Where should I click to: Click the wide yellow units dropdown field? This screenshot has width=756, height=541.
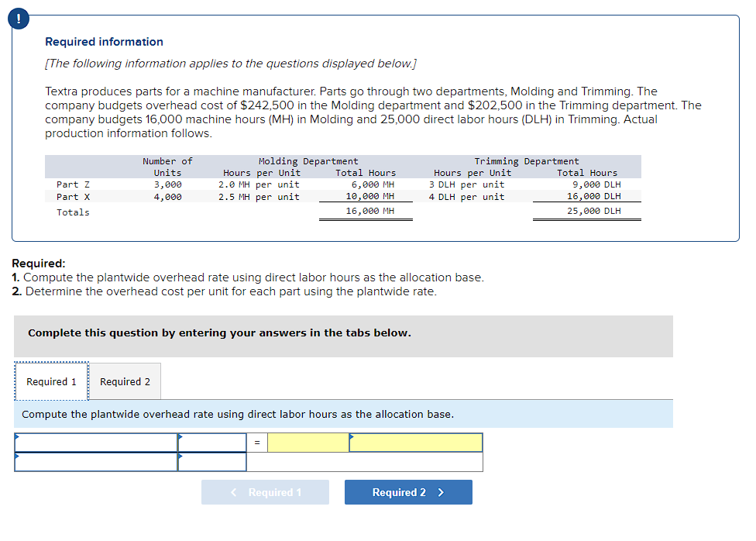coord(416,443)
